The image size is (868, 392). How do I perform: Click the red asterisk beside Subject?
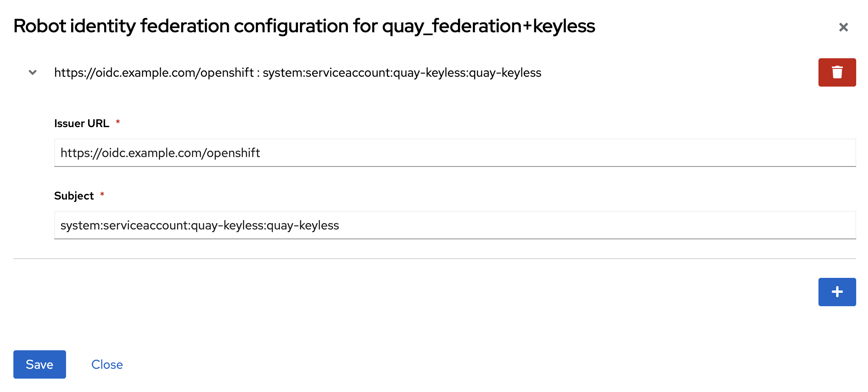[x=102, y=195]
